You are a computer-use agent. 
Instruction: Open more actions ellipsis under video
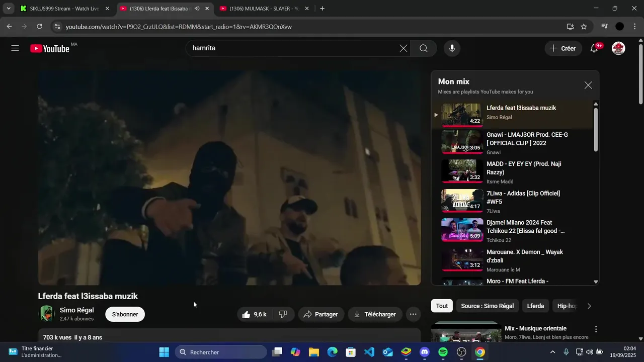point(413,314)
